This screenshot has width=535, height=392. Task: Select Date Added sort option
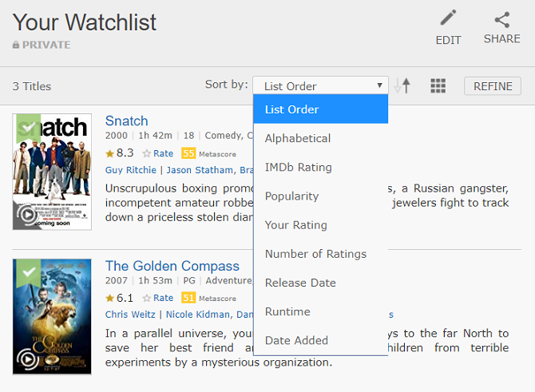pos(296,340)
